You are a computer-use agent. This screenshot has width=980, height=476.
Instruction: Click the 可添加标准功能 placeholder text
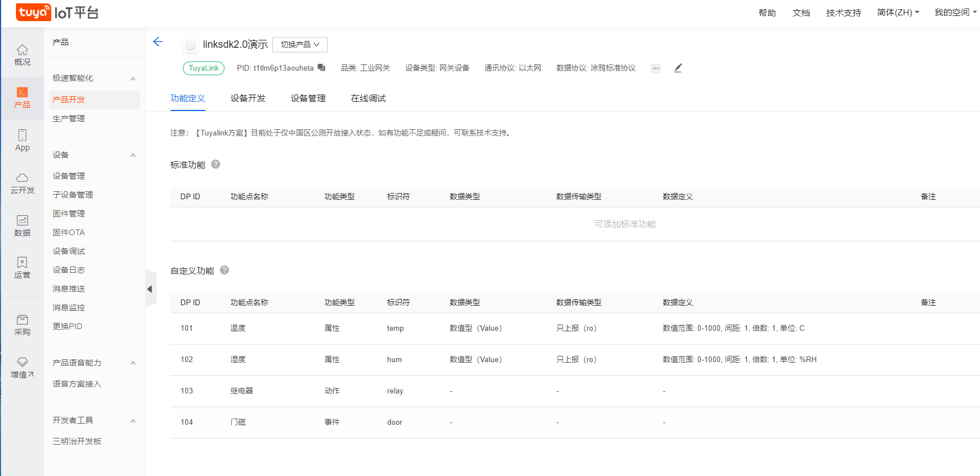[625, 224]
